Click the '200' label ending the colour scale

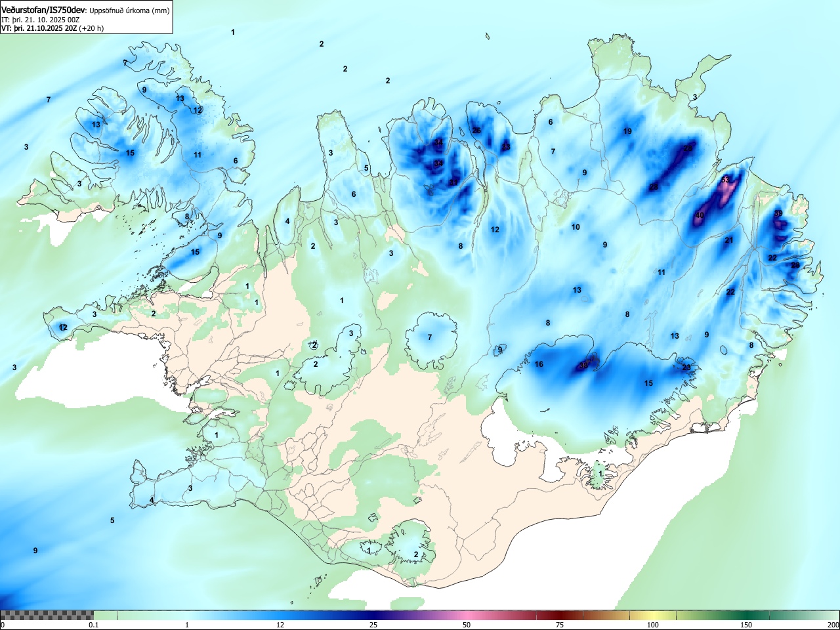point(833,625)
